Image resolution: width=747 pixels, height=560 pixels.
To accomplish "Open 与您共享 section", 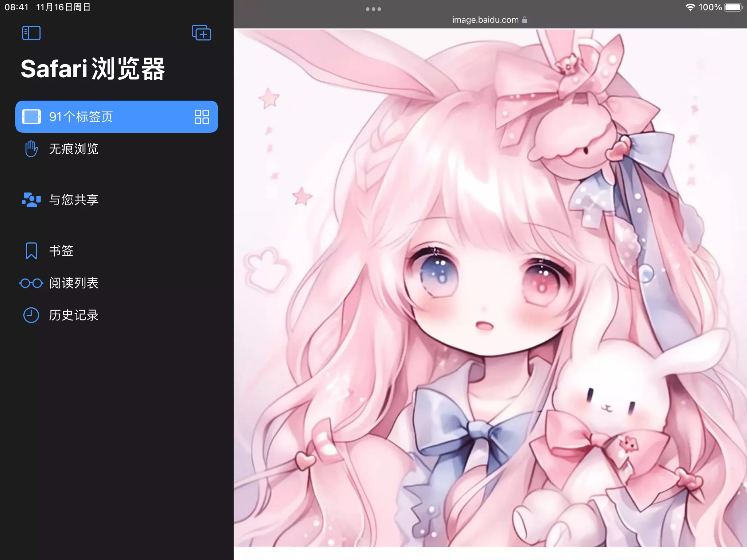I will pos(74,199).
